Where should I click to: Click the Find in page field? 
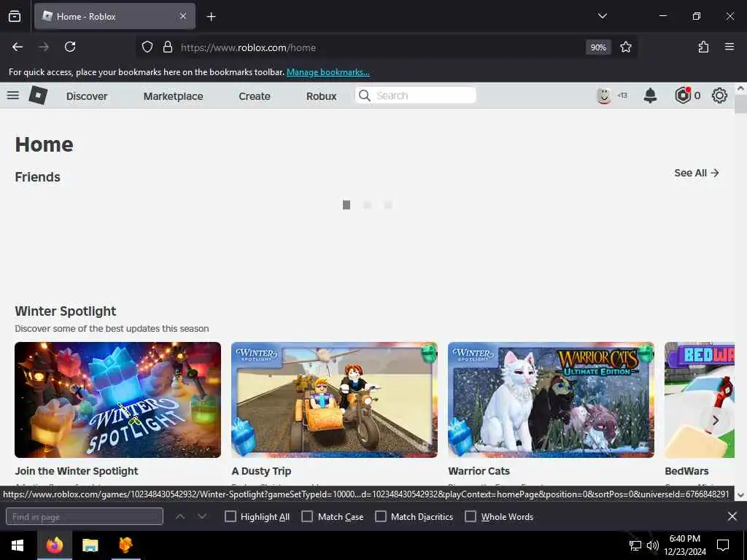pyautogui.click(x=85, y=517)
